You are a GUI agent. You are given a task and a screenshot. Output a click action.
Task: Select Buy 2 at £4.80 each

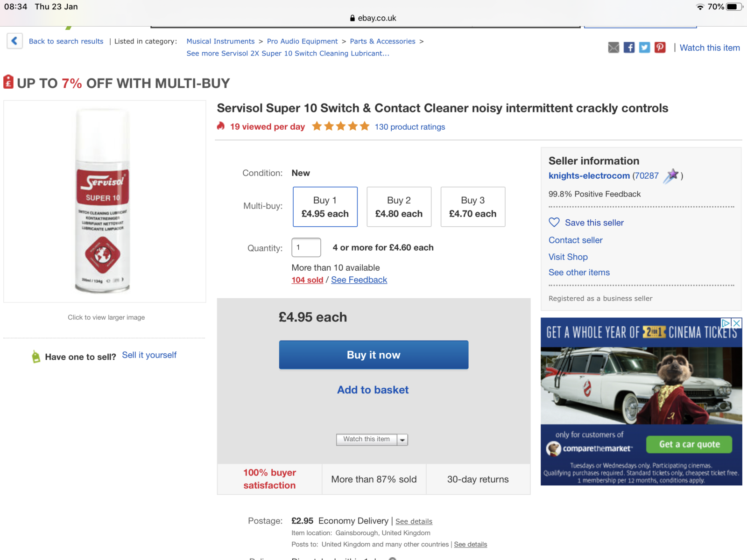point(399,207)
